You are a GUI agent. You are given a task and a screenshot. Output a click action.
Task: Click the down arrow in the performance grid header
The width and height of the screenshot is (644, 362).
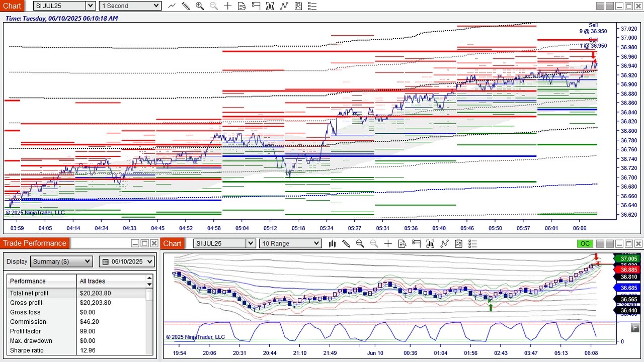coord(149,284)
